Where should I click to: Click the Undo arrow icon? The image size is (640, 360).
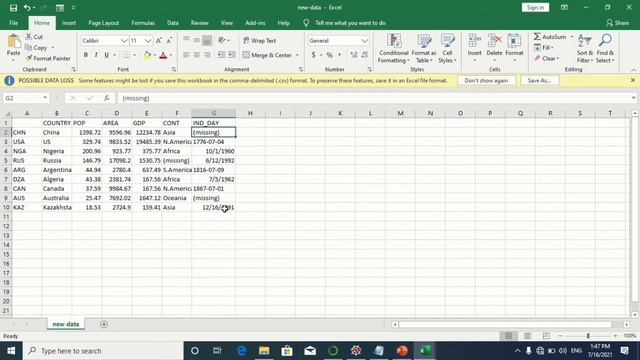click(x=27, y=8)
